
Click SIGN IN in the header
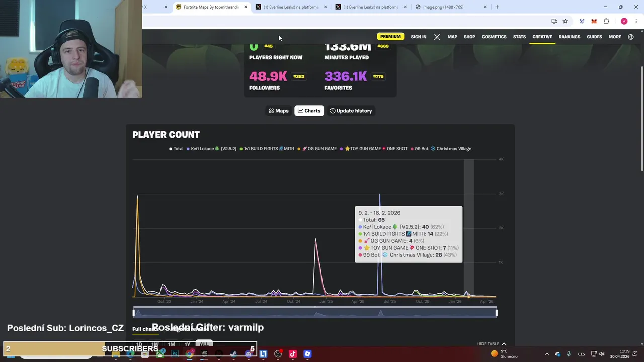418,37
